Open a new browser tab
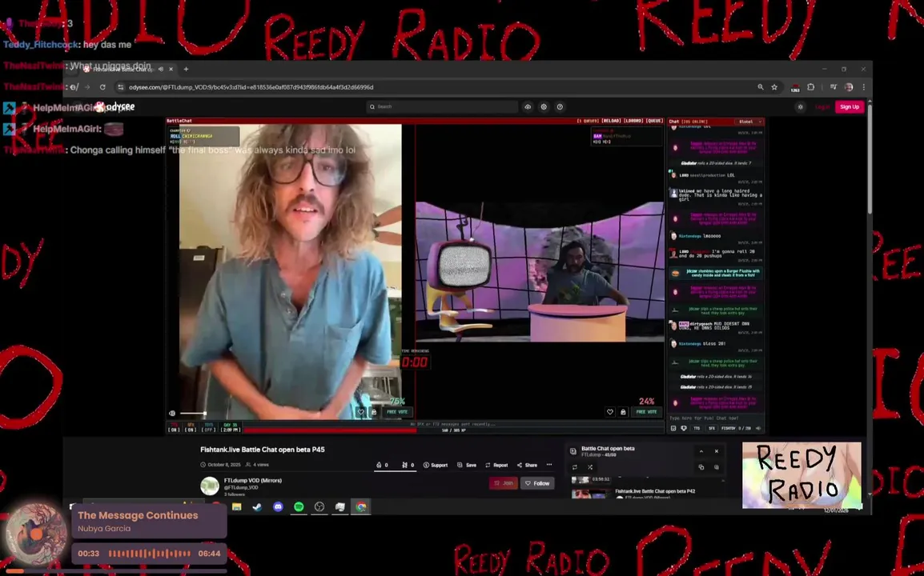The height and width of the screenshot is (576, 924). (187, 69)
